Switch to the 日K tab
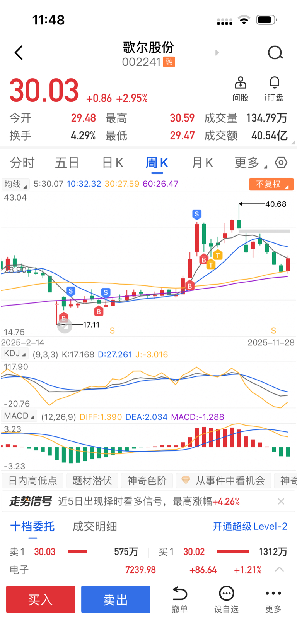The height and width of the screenshot is (644, 297). tap(113, 163)
